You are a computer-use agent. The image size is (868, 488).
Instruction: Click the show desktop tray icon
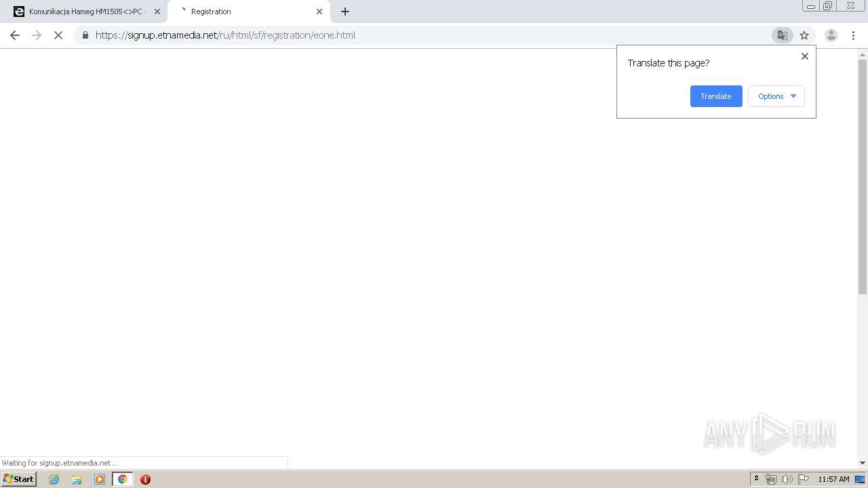coord(861,479)
